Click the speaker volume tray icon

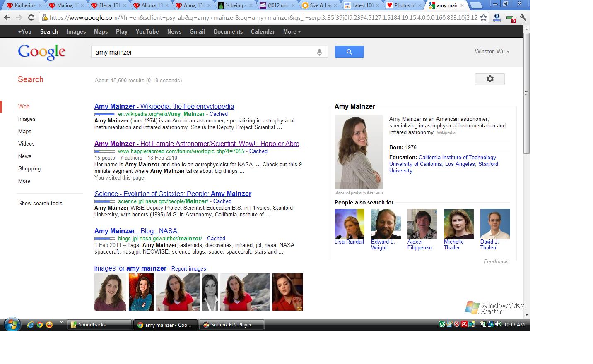click(x=498, y=324)
